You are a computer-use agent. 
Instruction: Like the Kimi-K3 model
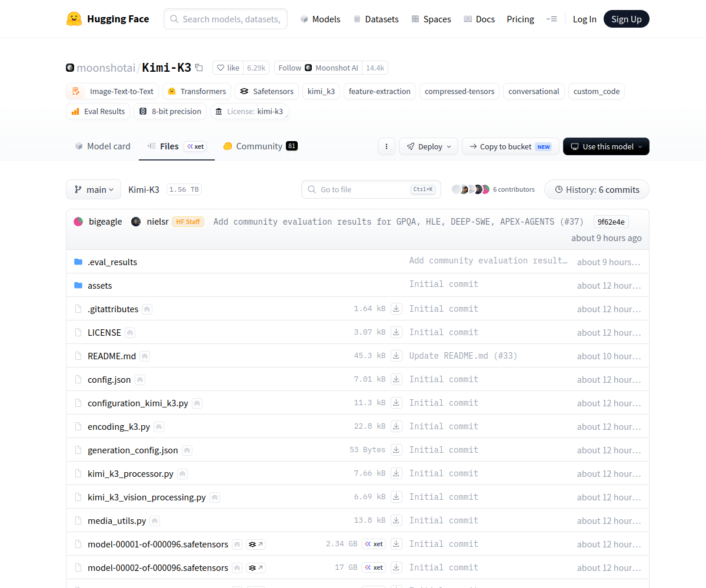(228, 68)
